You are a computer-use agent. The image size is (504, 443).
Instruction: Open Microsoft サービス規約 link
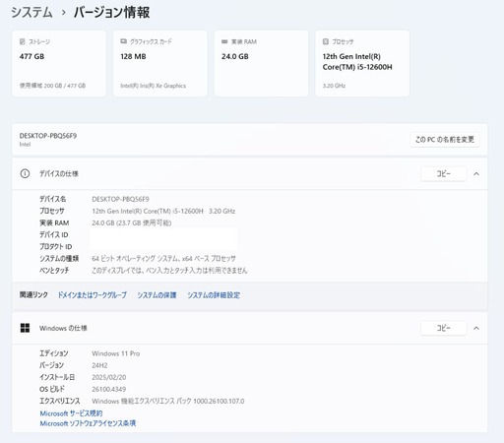(71, 413)
